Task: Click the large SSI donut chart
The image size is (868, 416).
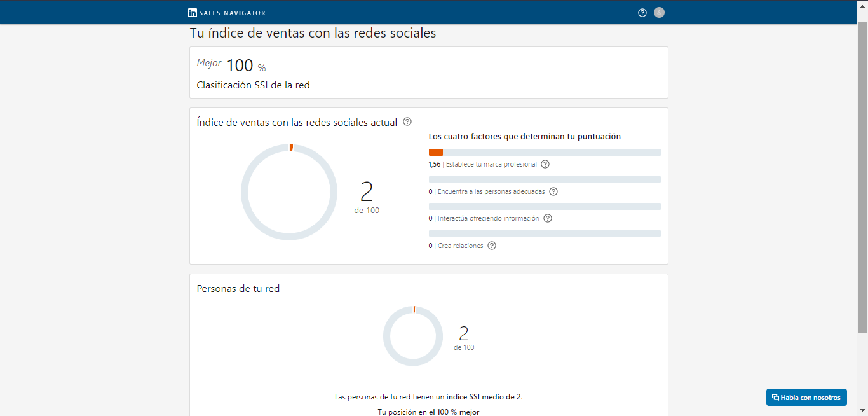Action: [x=289, y=192]
